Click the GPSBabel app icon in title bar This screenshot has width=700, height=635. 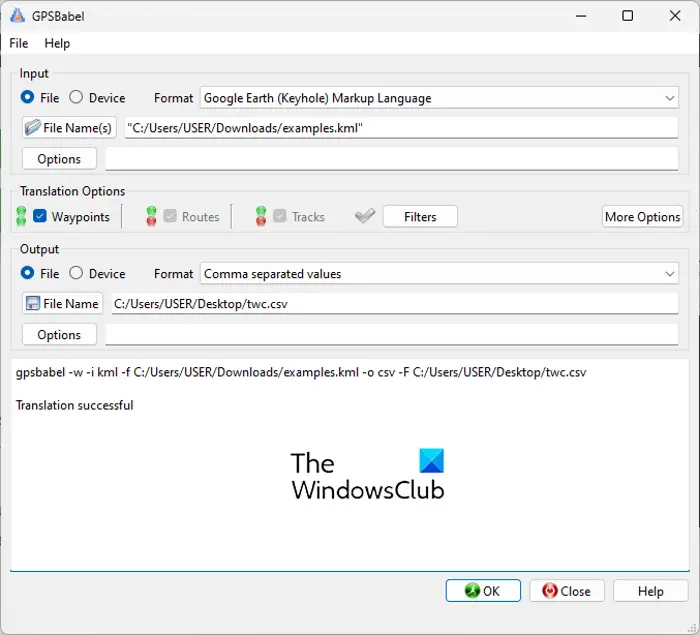click(x=17, y=16)
